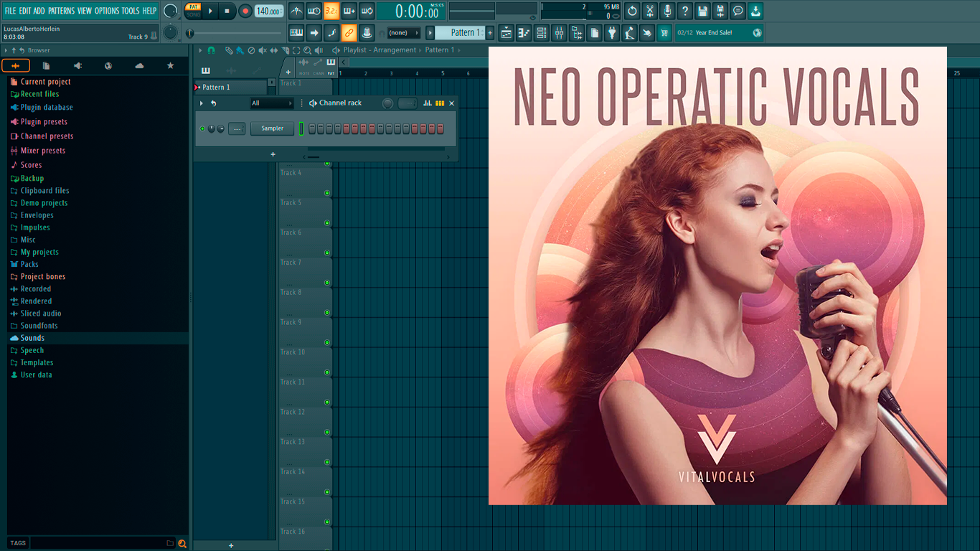Viewport: 980px width, 551px height.
Task: Click the download/export arrow icon
Action: (755, 11)
